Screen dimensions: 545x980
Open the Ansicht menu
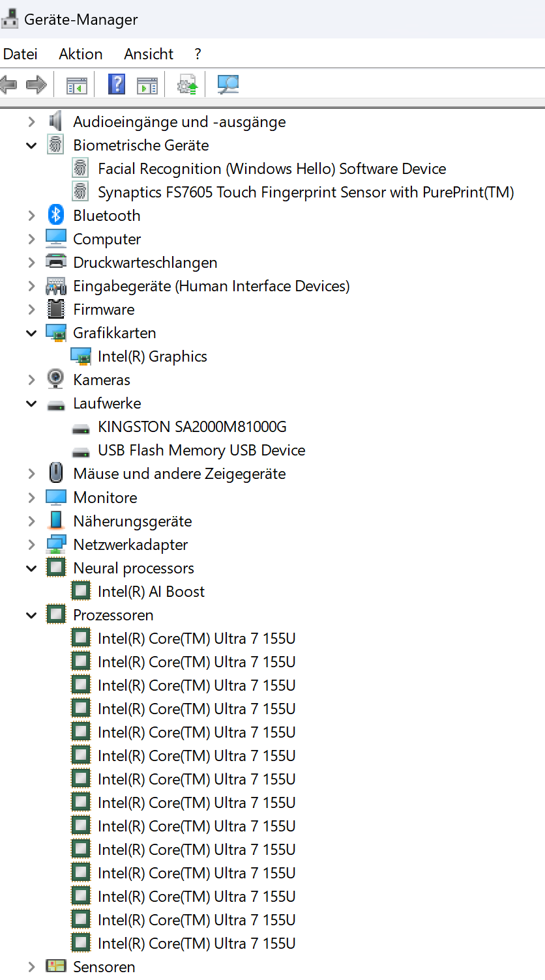149,53
